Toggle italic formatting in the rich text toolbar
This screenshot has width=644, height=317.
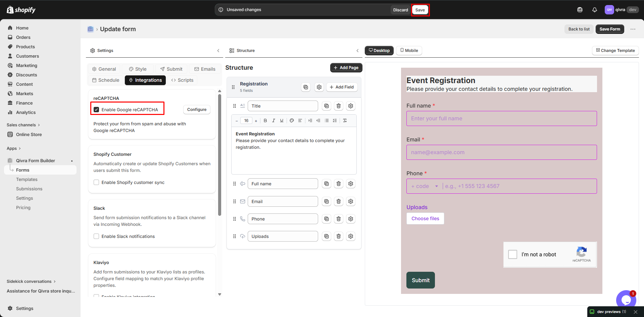click(x=274, y=121)
